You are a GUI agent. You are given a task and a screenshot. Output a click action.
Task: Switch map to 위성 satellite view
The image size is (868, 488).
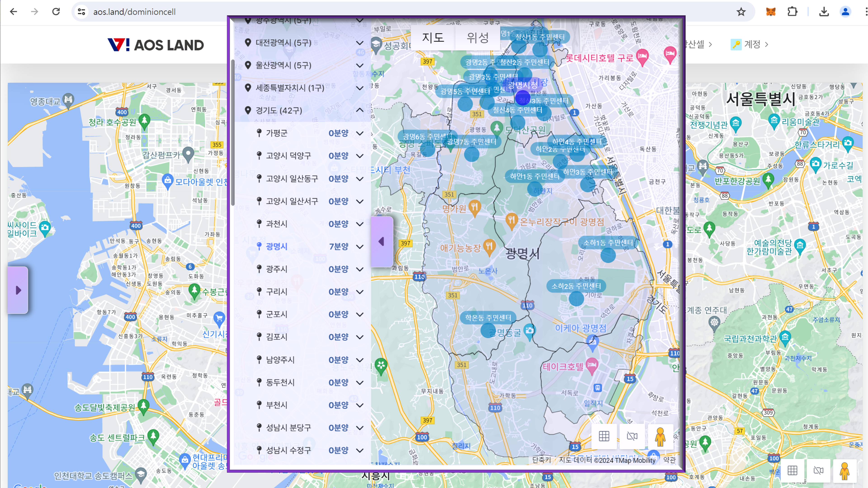point(477,37)
